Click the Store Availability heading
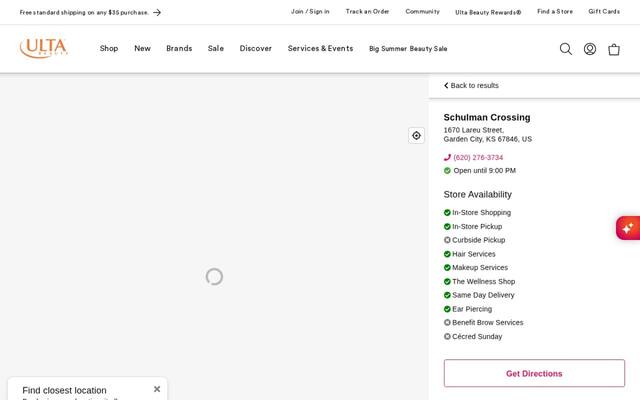Image resolution: width=640 pixels, height=400 pixels. pos(478,195)
